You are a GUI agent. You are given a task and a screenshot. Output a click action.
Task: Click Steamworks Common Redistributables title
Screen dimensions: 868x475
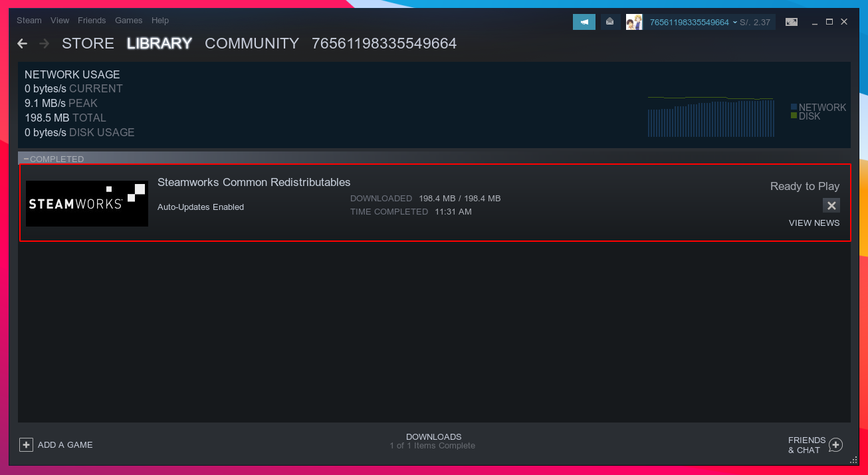(254, 183)
